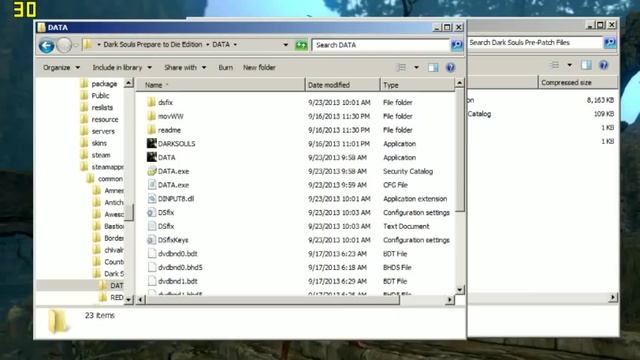Click the Burn toolbar button
640x360 pixels.
coord(226,67)
